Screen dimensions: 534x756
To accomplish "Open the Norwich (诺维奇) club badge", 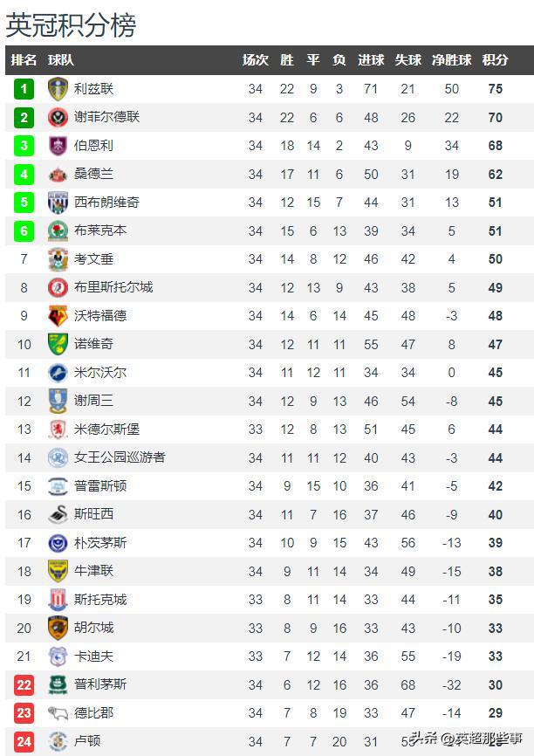I will (58, 344).
